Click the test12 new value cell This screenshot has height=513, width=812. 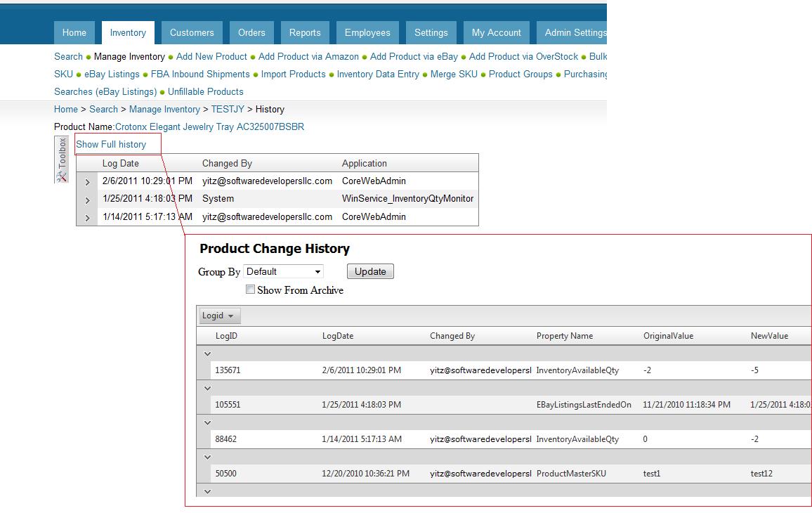point(761,474)
